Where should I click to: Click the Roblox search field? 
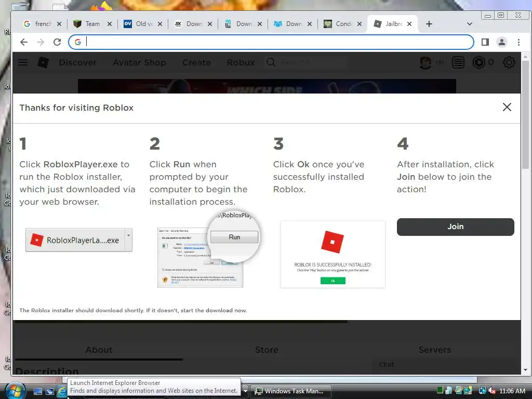pos(305,62)
